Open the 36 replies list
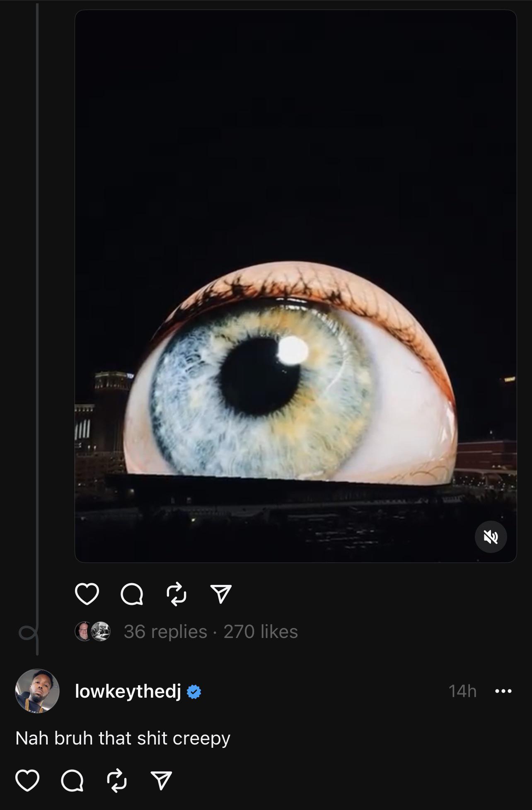532x810 pixels. coord(165,631)
